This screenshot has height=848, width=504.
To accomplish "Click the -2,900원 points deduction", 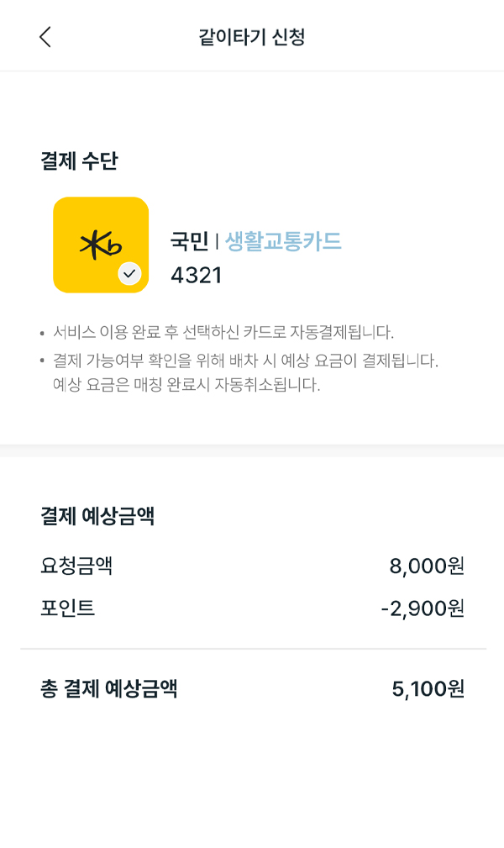I will [423, 608].
